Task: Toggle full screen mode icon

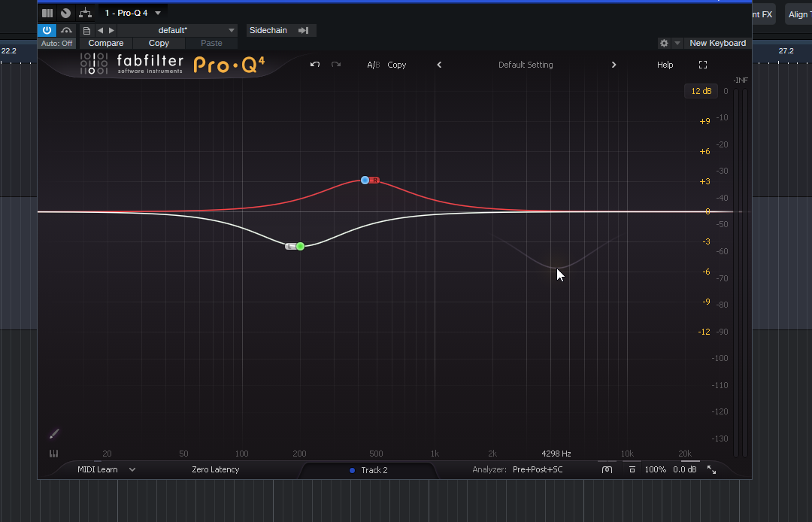Action: point(703,65)
